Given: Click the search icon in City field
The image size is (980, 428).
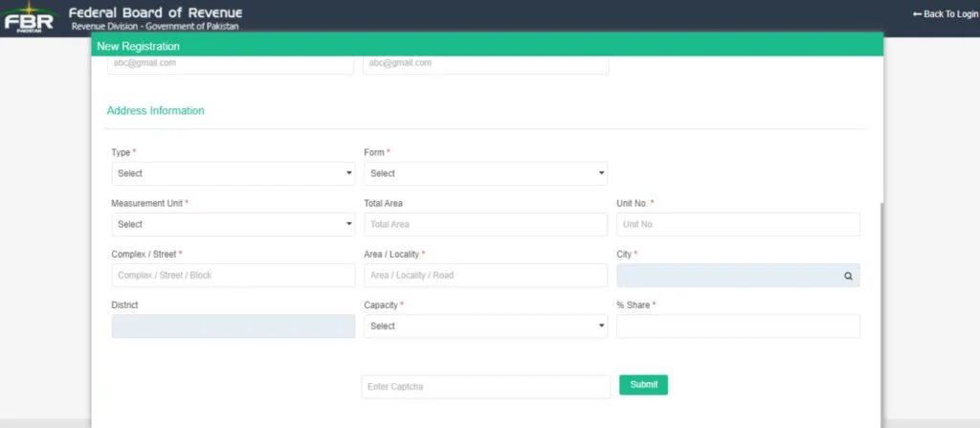Looking at the screenshot, I should click(848, 276).
